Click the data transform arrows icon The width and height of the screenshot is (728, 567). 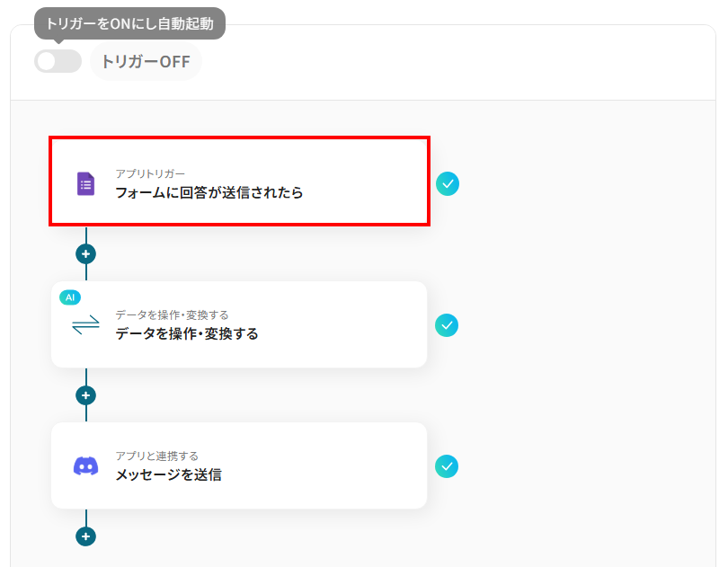85,325
